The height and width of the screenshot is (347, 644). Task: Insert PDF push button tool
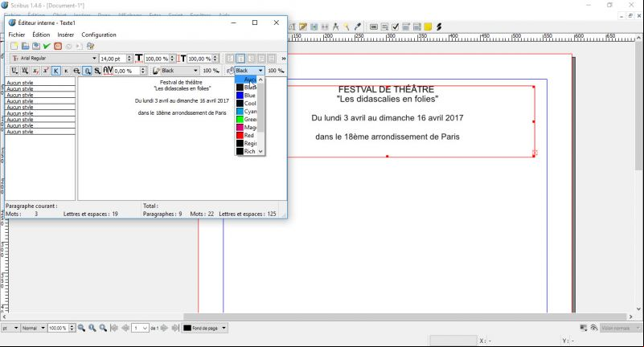point(374,27)
